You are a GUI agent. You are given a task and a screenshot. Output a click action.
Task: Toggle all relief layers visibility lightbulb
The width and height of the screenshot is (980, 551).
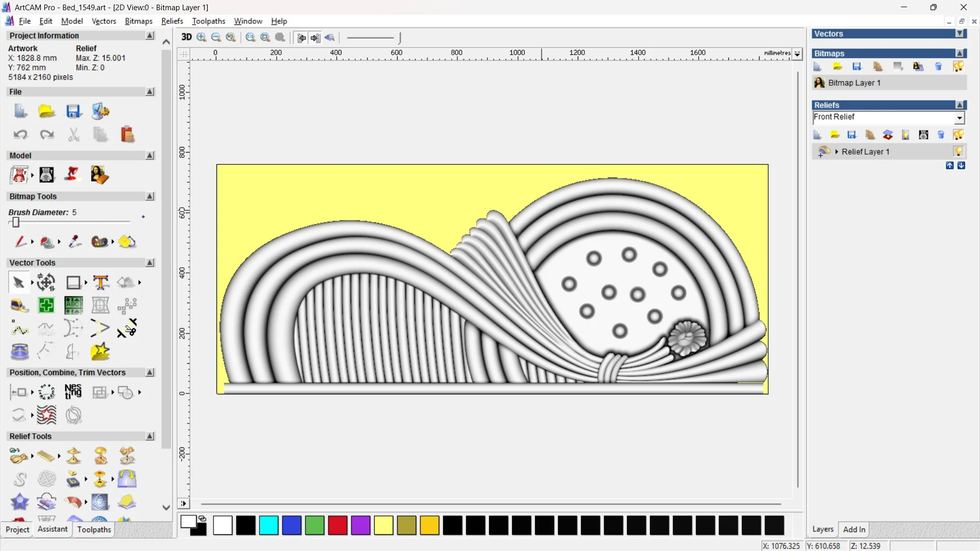click(x=958, y=135)
